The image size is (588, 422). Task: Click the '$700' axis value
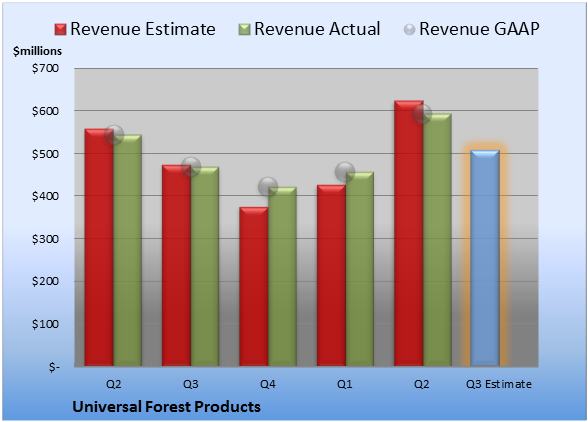[x=45, y=68]
